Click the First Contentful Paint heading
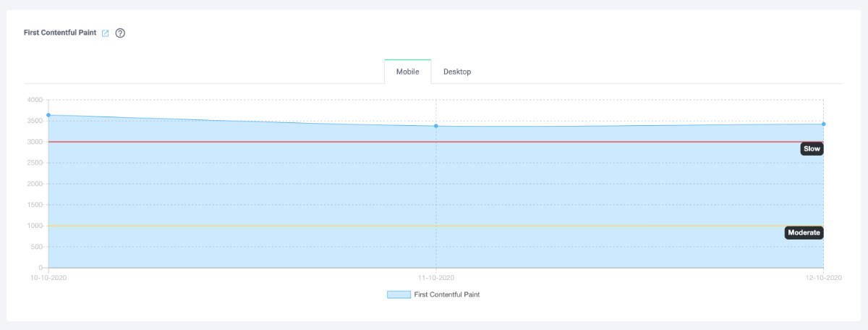Viewport: 868px width, 330px height. pyautogui.click(x=60, y=33)
